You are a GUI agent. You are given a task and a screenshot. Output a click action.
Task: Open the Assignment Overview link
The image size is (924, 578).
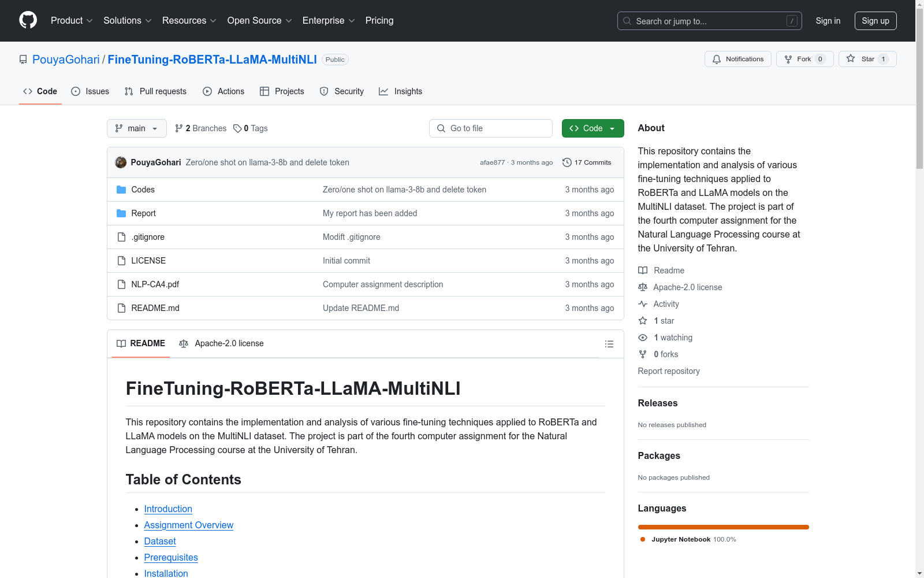(188, 525)
